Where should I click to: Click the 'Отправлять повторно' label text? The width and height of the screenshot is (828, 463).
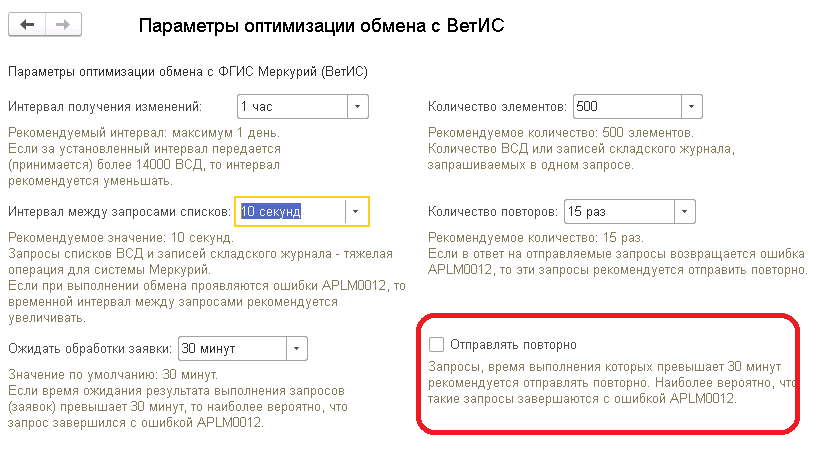point(513,345)
